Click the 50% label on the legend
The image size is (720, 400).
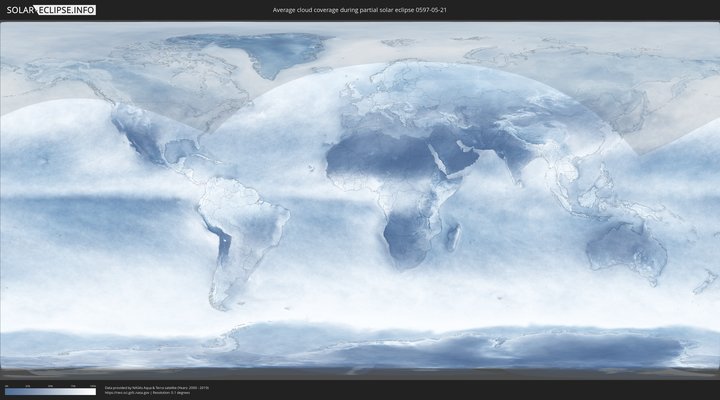point(50,386)
